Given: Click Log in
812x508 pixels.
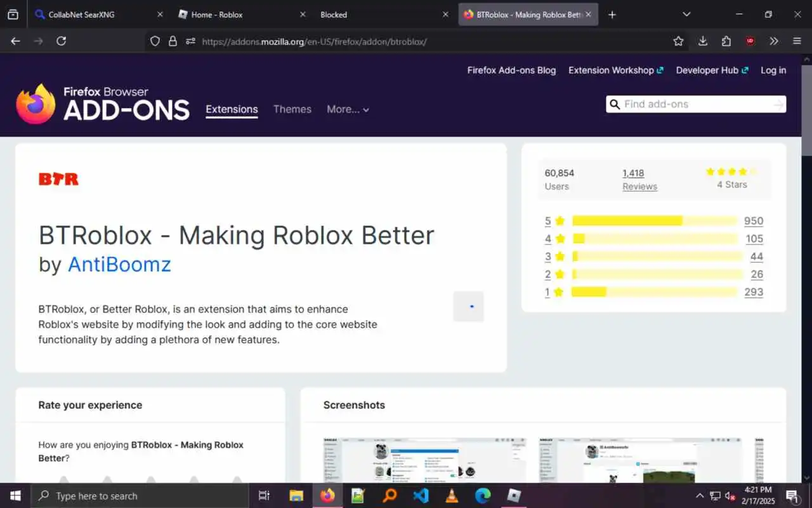Looking at the screenshot, I should [773, 70].
